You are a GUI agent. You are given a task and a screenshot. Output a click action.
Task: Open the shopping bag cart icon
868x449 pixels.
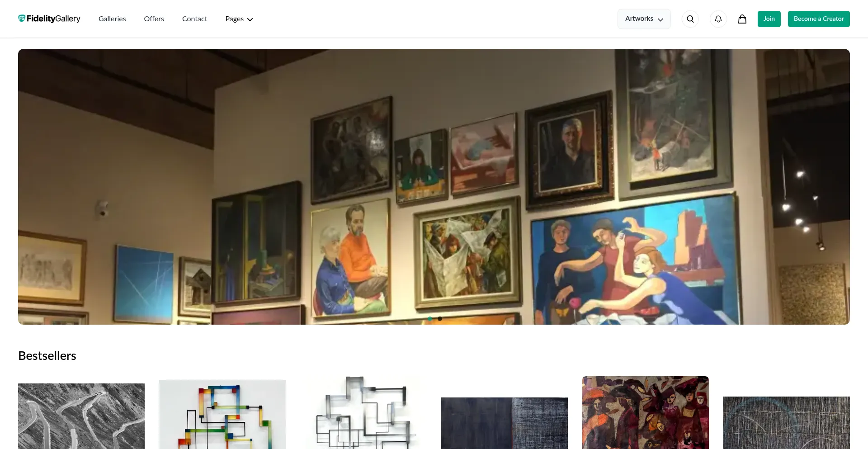(742, 19)
